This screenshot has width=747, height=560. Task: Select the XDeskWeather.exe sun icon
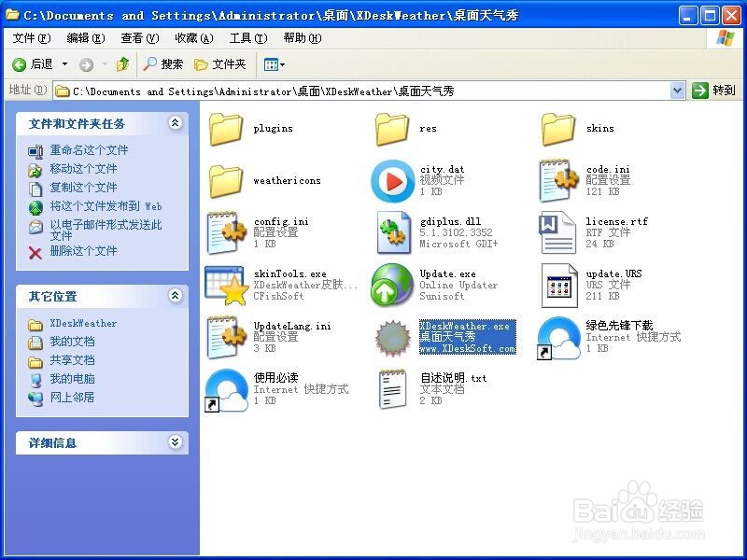pos(392,338)
